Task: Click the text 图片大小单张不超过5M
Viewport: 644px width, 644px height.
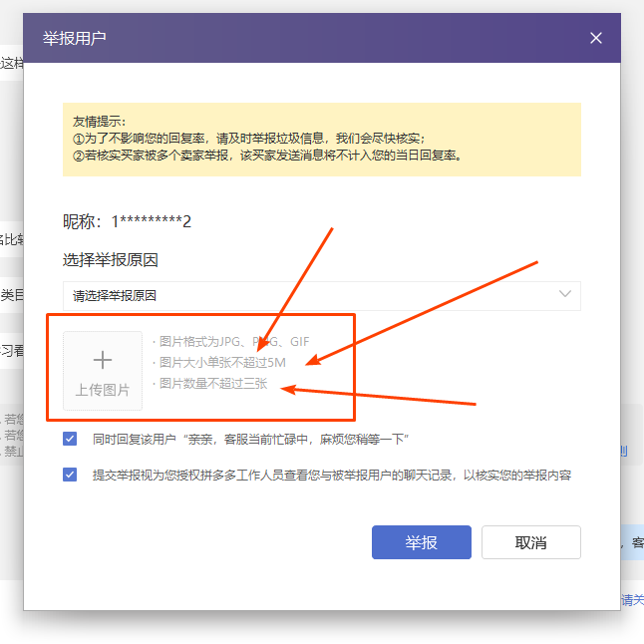Action: pyautogui.click(x=222, y=362)
